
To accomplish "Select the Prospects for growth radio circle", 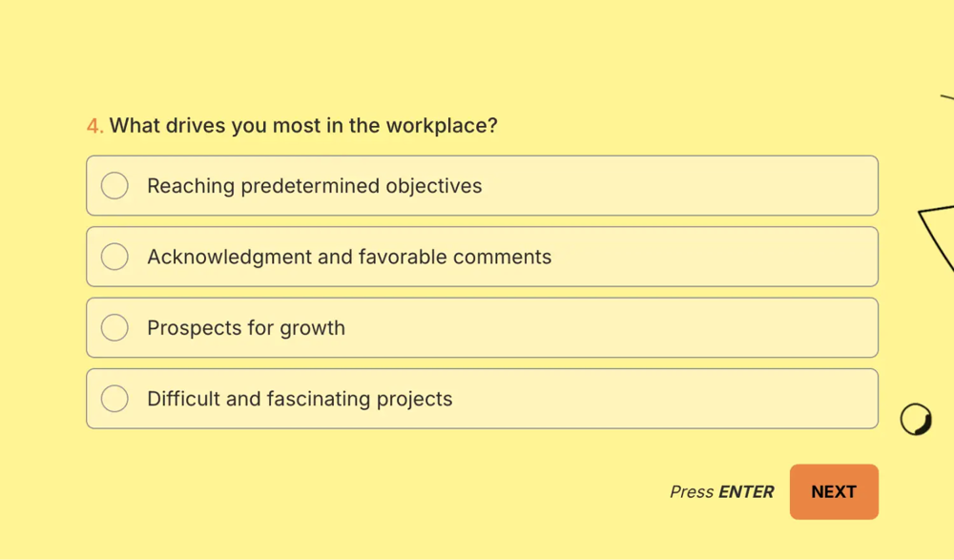I will [x=114, y=328].
